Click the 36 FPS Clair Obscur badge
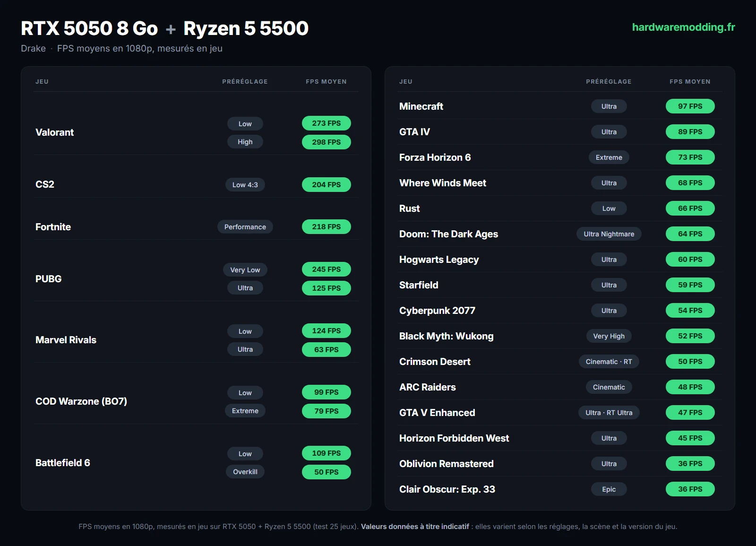756x546 pixels. (x=690, y=489)
